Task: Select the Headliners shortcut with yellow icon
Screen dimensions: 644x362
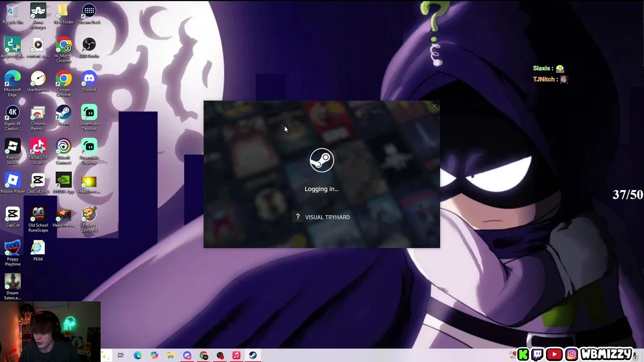Action: coord(89,183)
